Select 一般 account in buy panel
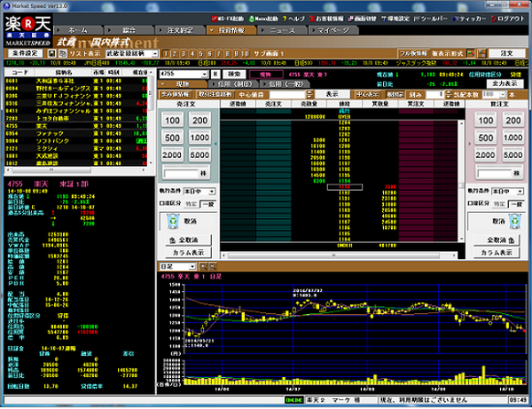This screenshot has width=532, height=409. coord(516,204)
